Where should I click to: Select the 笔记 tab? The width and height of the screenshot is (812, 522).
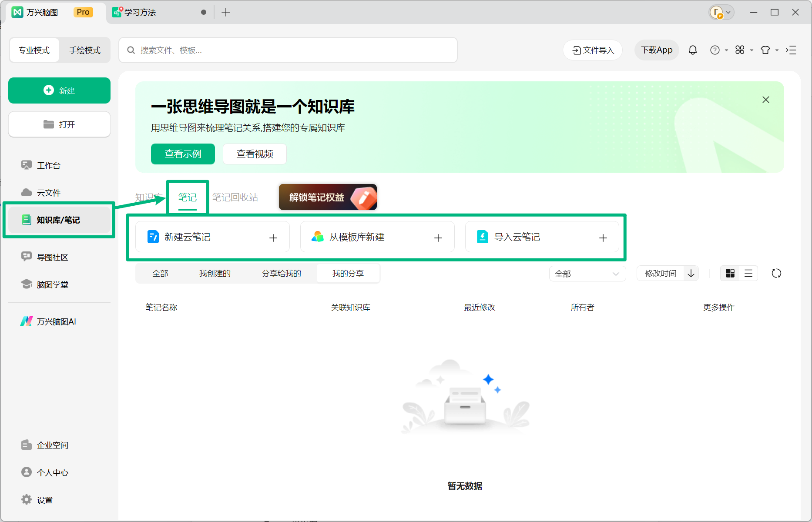click(188, 197)
